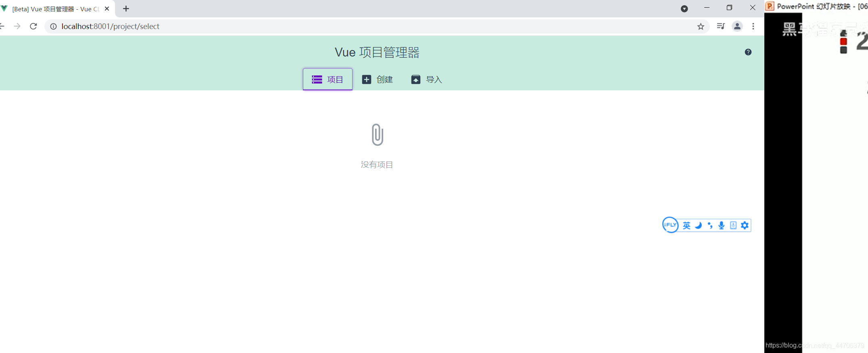Click the Vue 项目管理器 title

click(377, 52)
